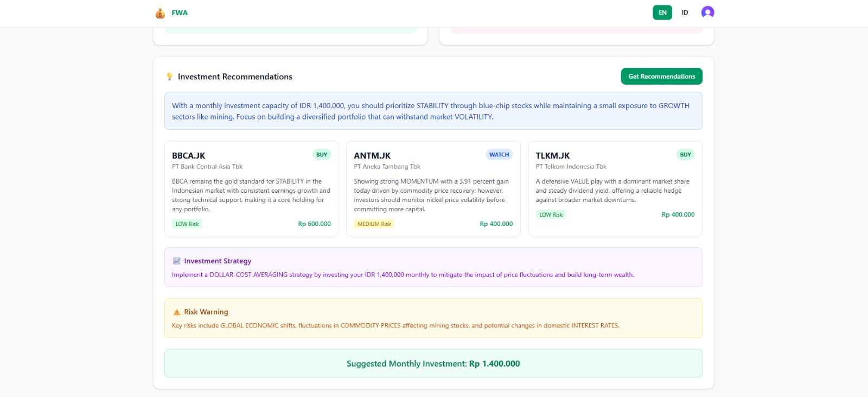The height and width of the screenshot is (397, 868).
Task: Select the TLKM.JK ticker heading
Action: [552, 156]
